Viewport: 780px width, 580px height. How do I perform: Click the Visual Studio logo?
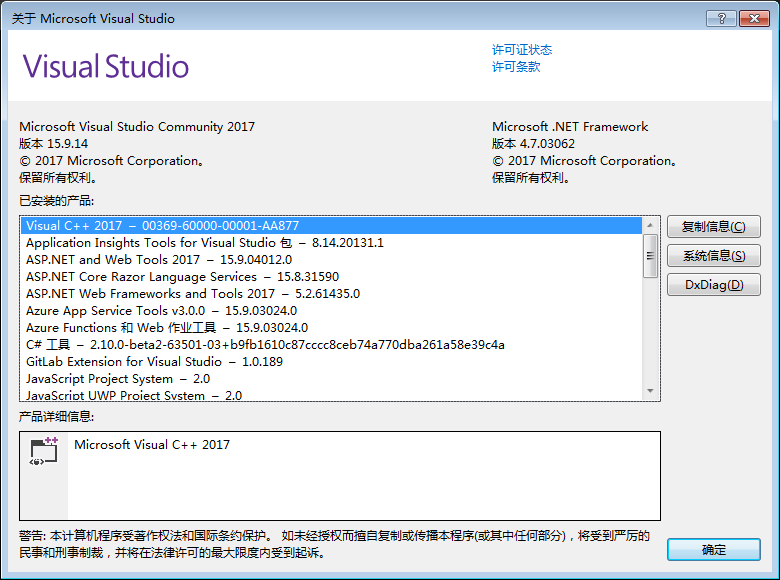[x=106, y=66]
